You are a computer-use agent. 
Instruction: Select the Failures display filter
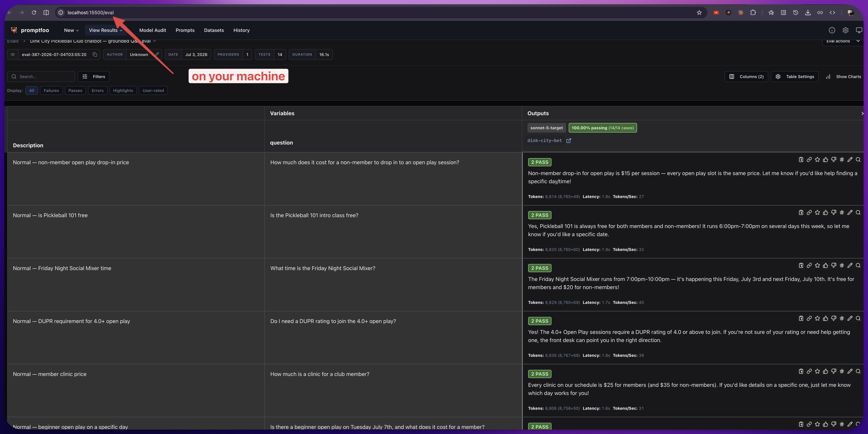51,91
